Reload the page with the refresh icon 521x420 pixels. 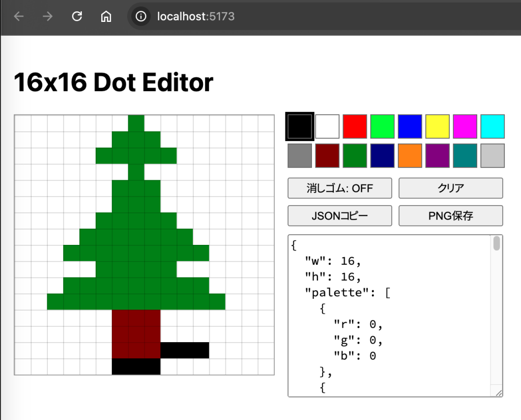click(77, 16)
